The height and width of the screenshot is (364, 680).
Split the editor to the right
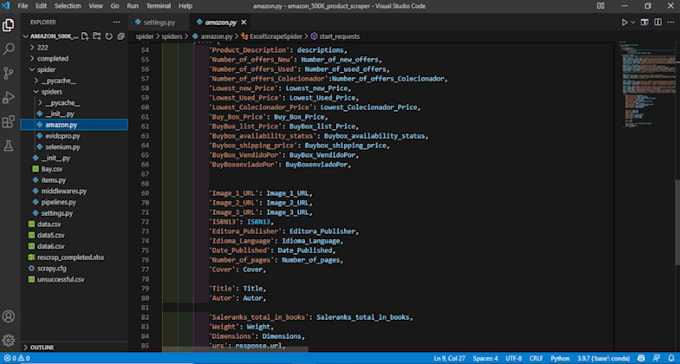tap(658, 22)
